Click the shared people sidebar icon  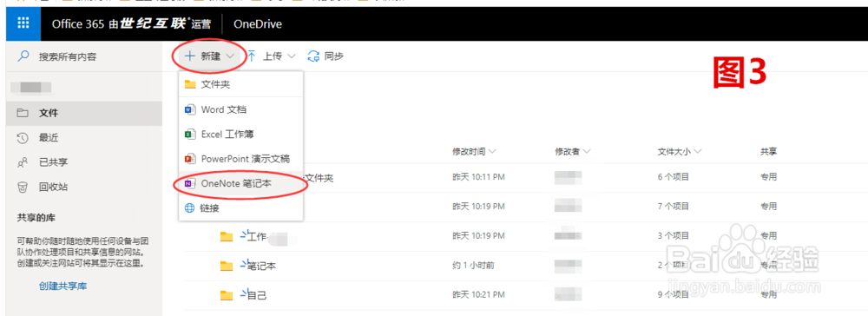pos(23,162)
